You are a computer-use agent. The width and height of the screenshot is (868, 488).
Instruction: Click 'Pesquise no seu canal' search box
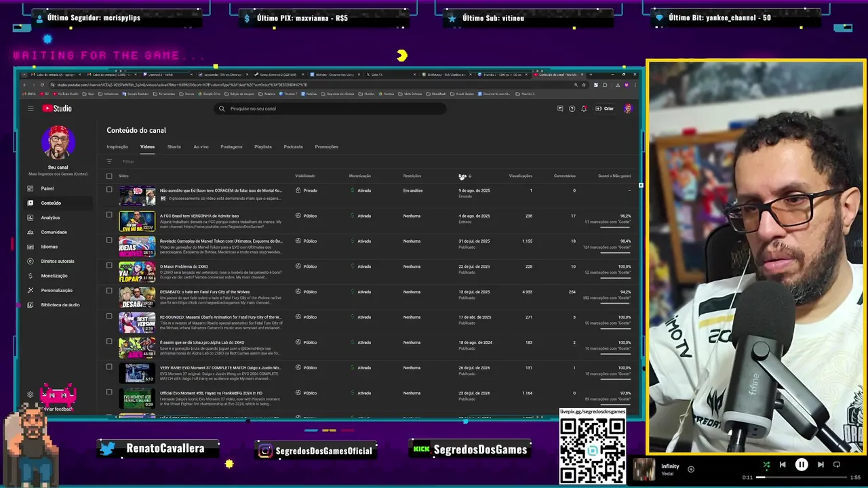(x=331, y=108)
